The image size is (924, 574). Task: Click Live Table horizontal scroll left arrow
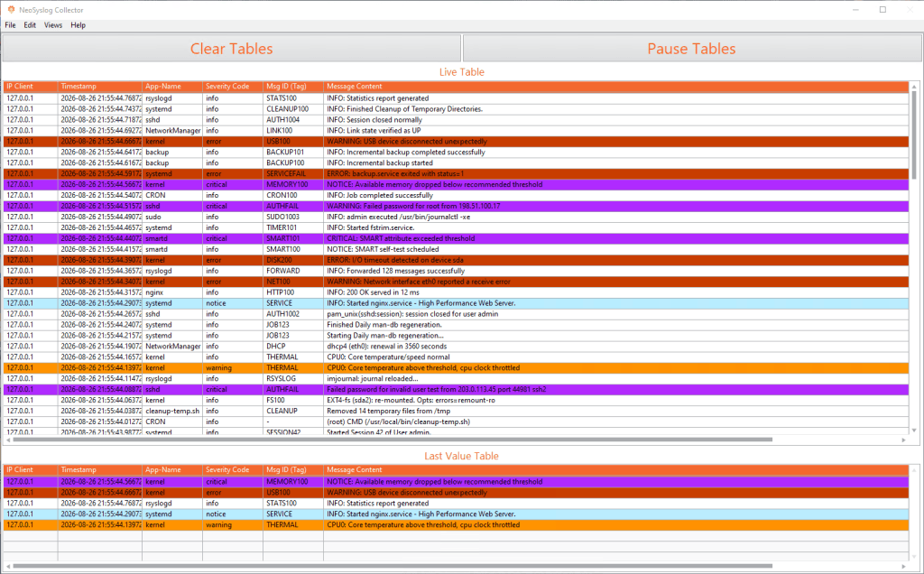[7, 440]
